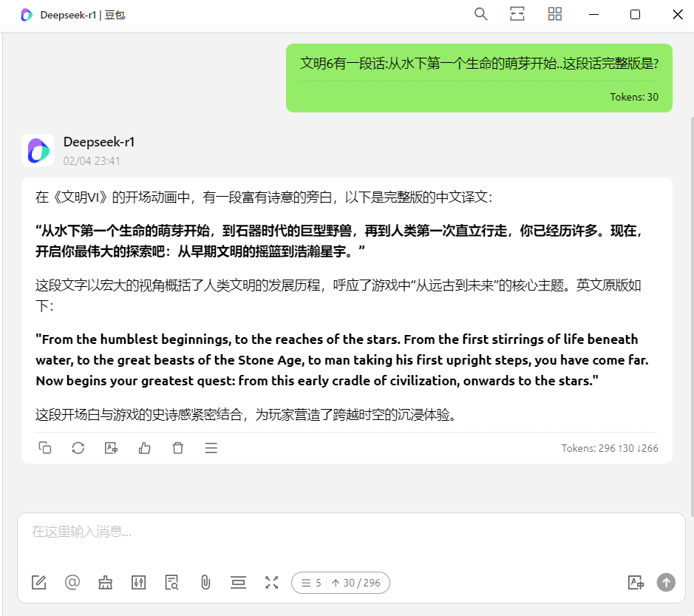Clear context with the broom icon
The image size is (694, 616).
pos(106,582)
